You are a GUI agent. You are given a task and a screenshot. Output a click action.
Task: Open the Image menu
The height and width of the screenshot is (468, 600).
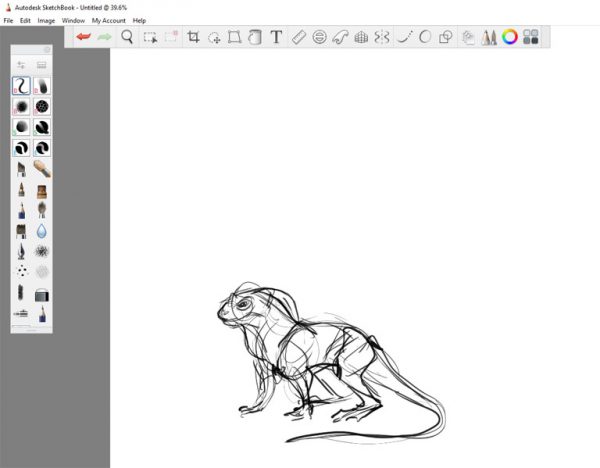coord(46,20)
